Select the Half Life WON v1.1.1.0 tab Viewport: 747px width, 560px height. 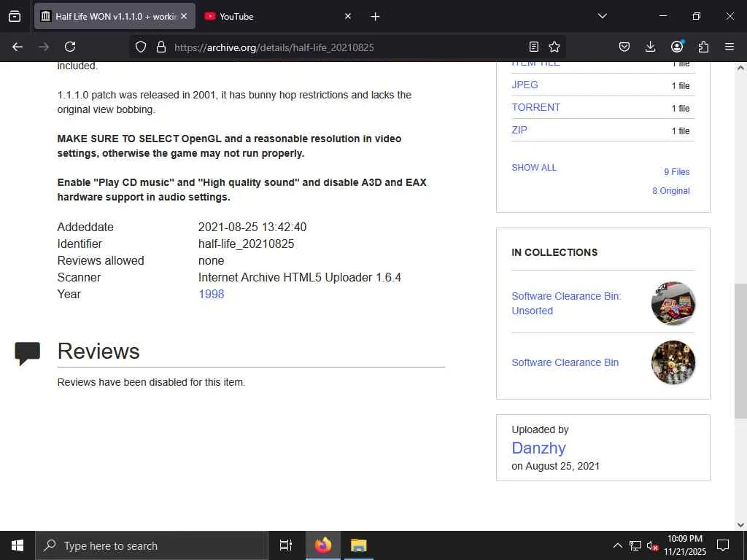(x=115, y=16)
